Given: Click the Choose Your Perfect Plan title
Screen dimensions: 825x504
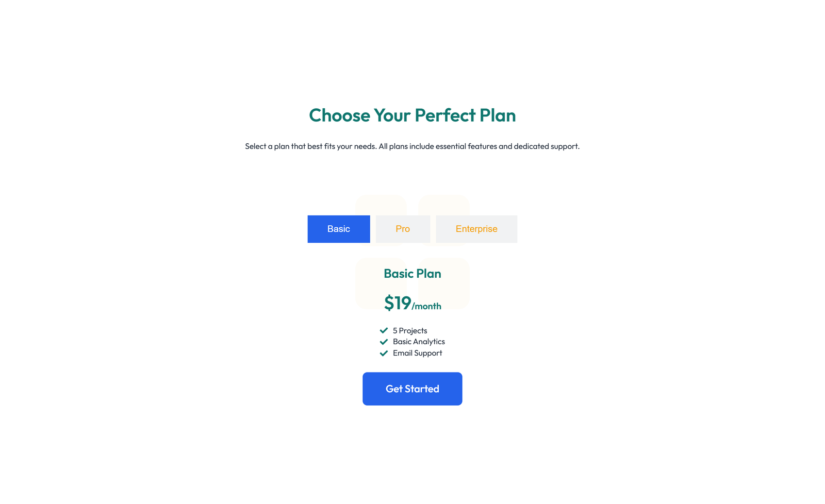Looking at the screenshot, I should click(x=412, y=115).
